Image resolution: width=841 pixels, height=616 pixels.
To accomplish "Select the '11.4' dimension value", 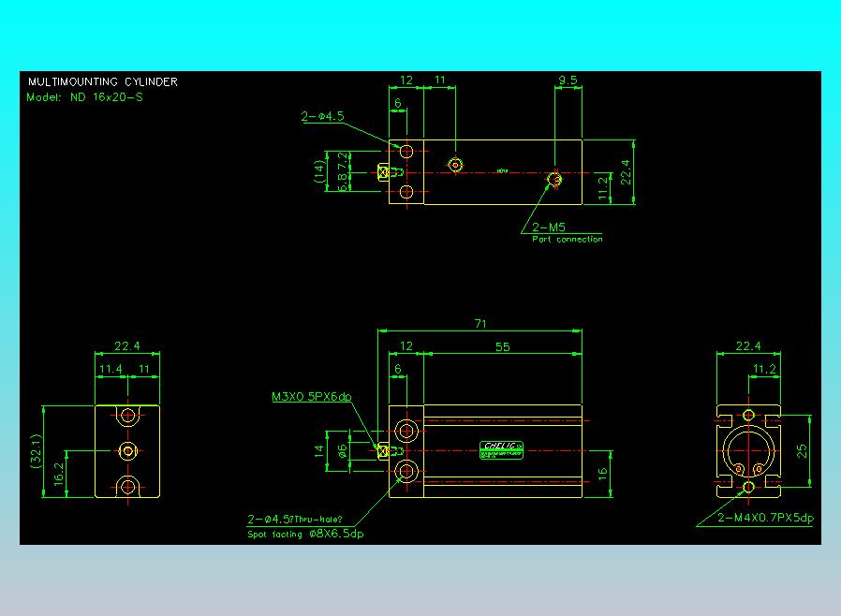I will (111, 370).
